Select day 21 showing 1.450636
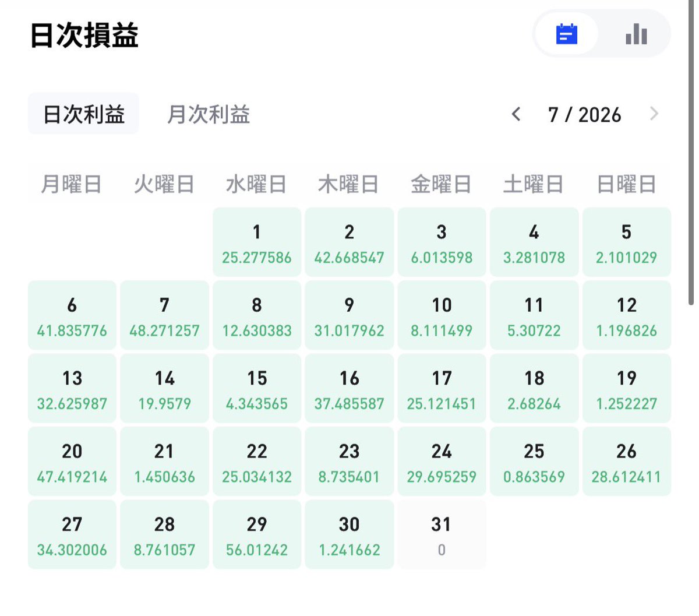Viewport: 699px width, 616px height. point(164,462)
